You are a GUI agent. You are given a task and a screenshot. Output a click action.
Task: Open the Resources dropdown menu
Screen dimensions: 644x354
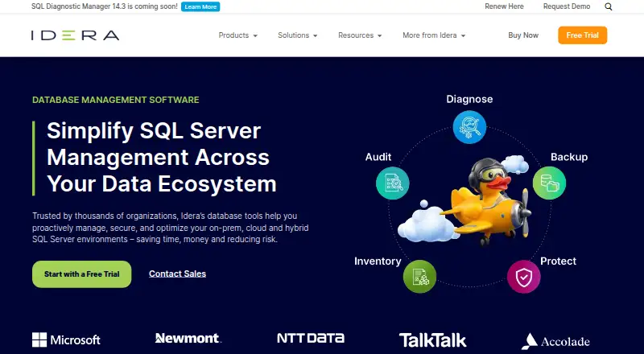click(x=360, y=35)
